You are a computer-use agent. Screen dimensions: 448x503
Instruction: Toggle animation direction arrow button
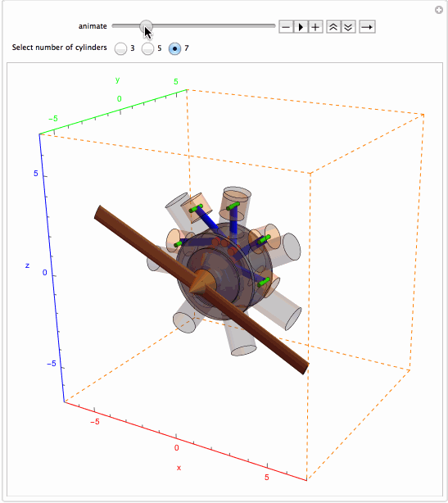[367, 27]
